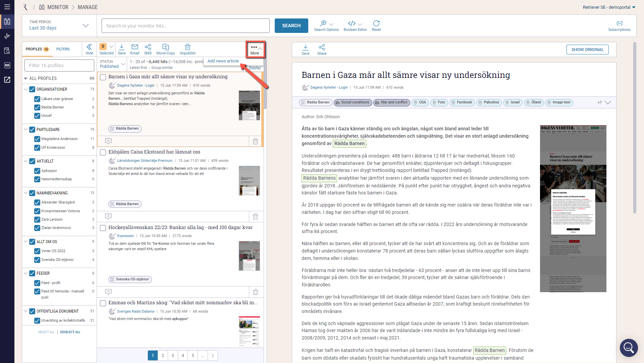The height and width of the screenshot is (363, 644).
Task: Click the article page scrollbar
Action: coord(635,128)
